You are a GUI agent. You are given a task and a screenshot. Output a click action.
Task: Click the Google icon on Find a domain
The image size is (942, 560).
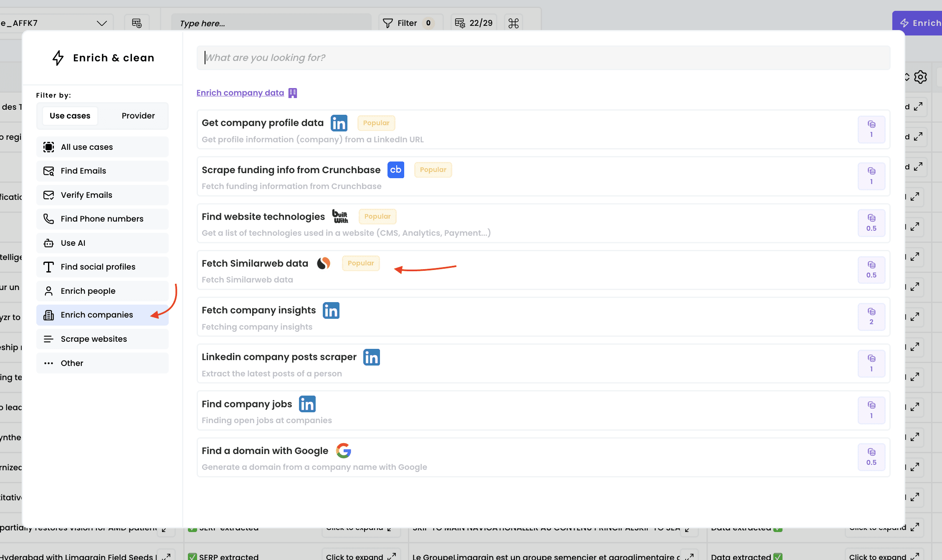(x=343, y=451)
